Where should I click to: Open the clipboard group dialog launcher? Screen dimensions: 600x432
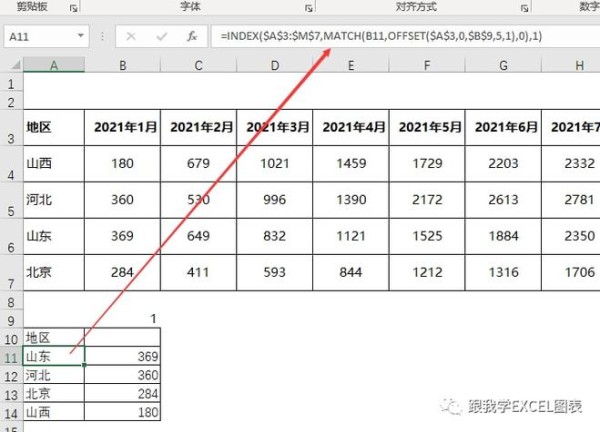[x=73, y=7]
